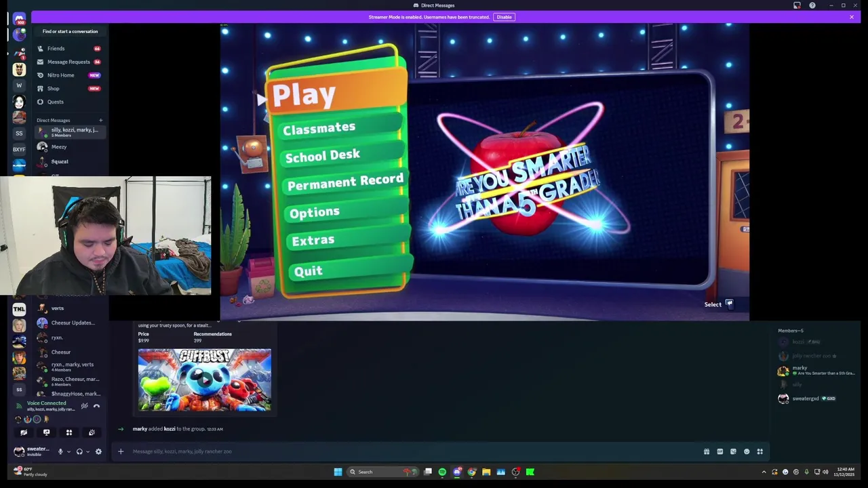The height and width of the screenshot is (488, 868).
Task: Share your screen button
Action: pos(46,432)
